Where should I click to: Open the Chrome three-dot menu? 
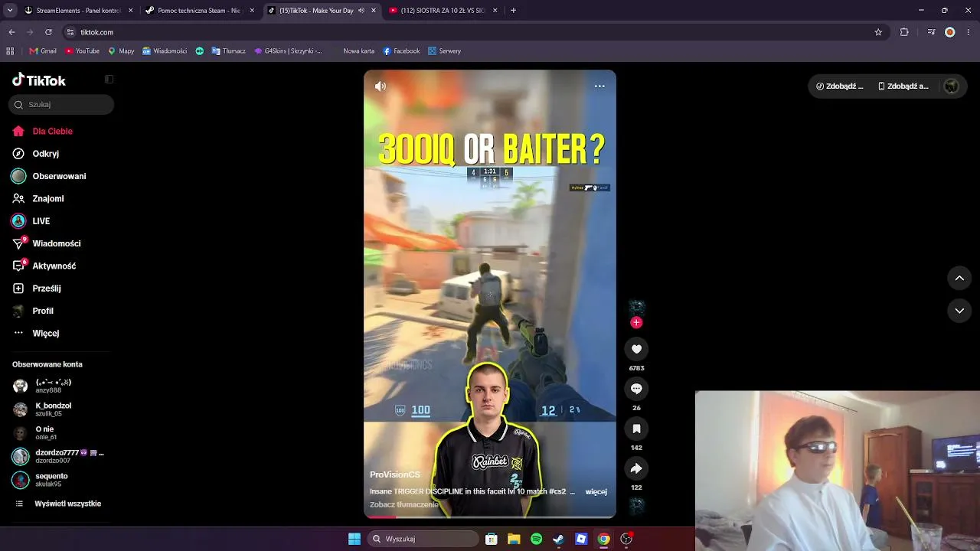(969, 32)
